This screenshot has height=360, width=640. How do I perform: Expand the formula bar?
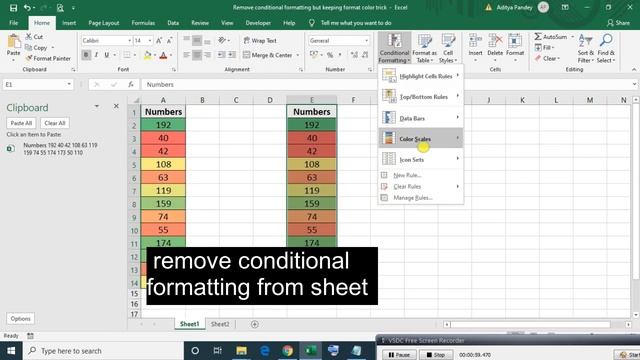coord(634,84)
